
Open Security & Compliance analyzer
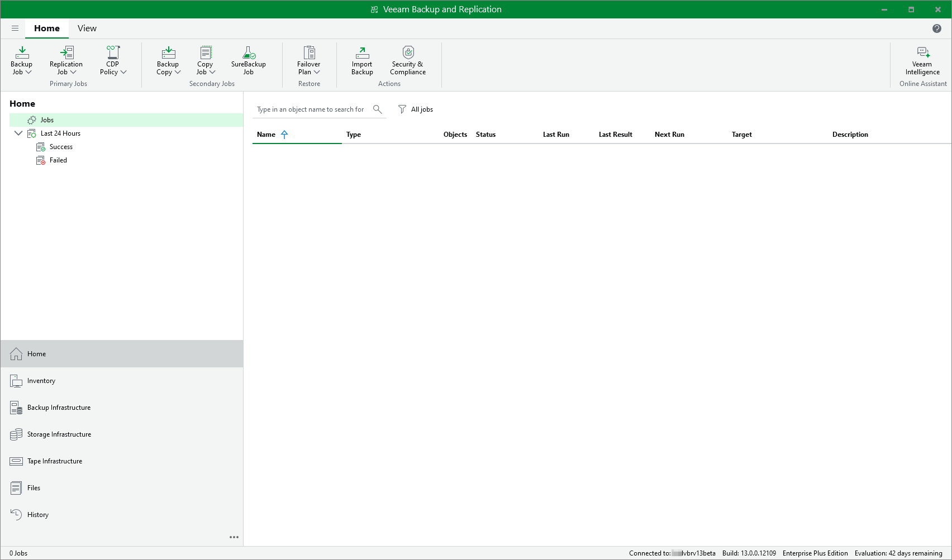[x=408, y=60]
